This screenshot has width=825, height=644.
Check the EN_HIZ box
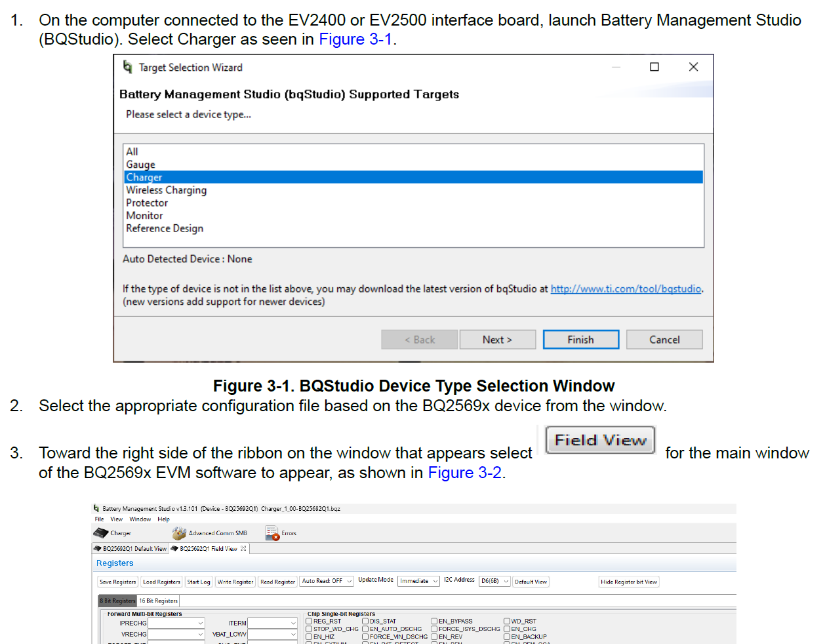[309, 637]
